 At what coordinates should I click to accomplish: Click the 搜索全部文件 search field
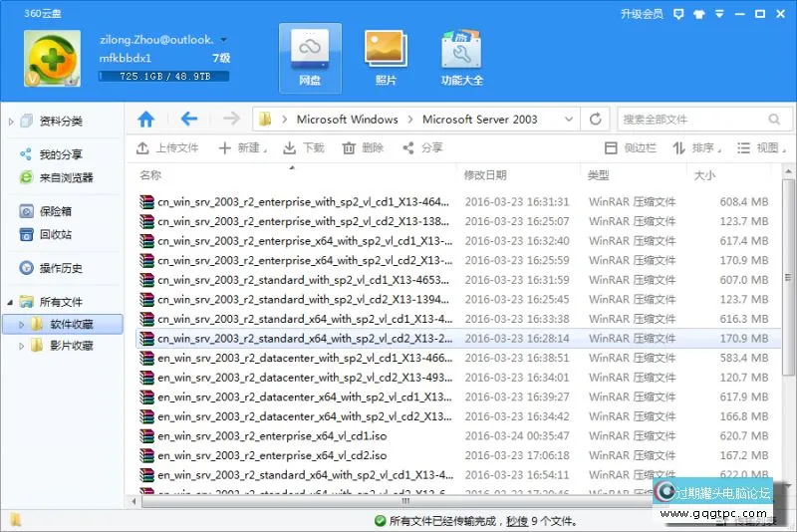point(704,120)
